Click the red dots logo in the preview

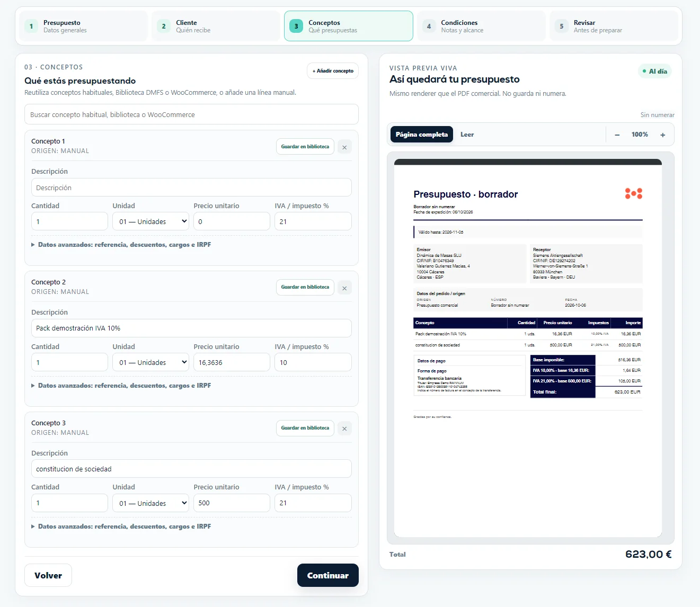coord(634,193)
